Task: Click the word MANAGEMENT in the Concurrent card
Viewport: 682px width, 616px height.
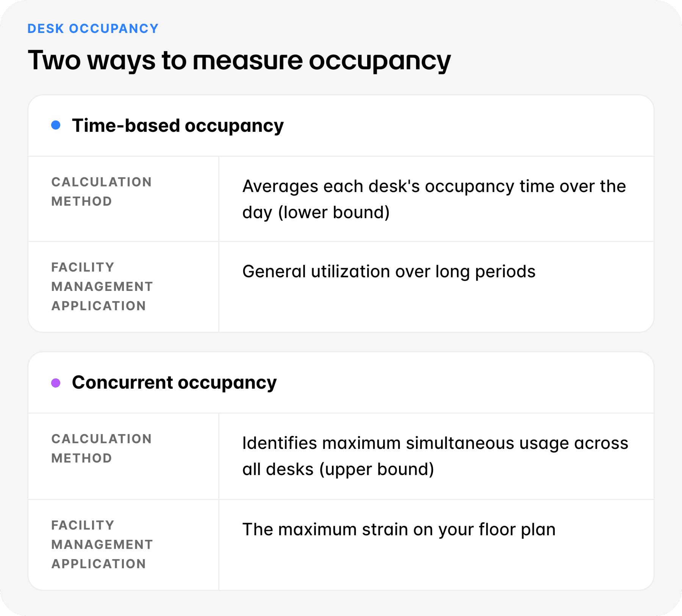Action: point(102,545)
